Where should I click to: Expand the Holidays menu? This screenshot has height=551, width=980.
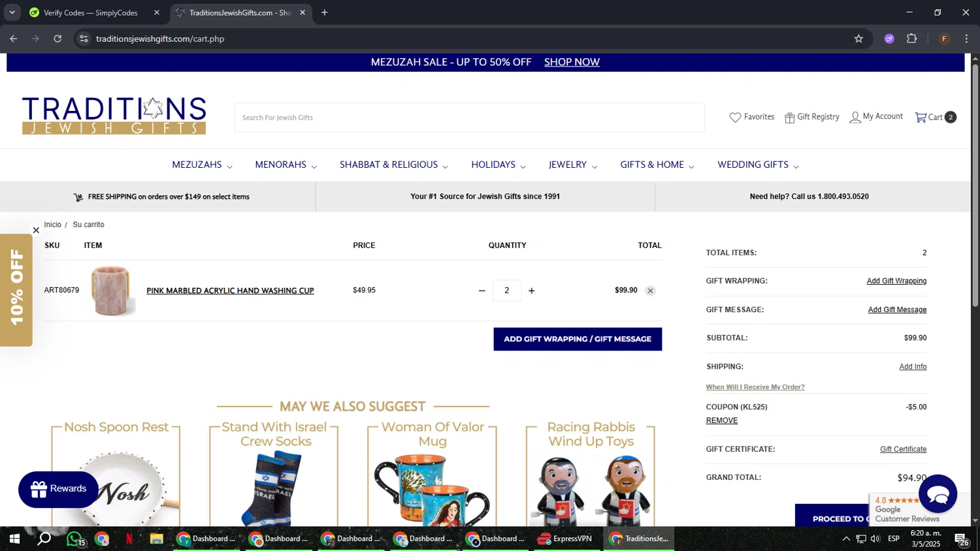point(498,165)
